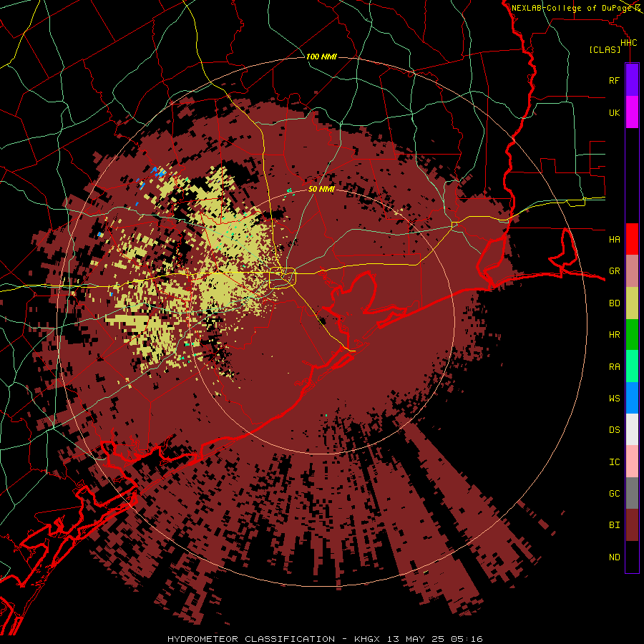Click the [CLAS] units label
The width and height of the screenshot is (644, 644).
(x=605, y=49)
